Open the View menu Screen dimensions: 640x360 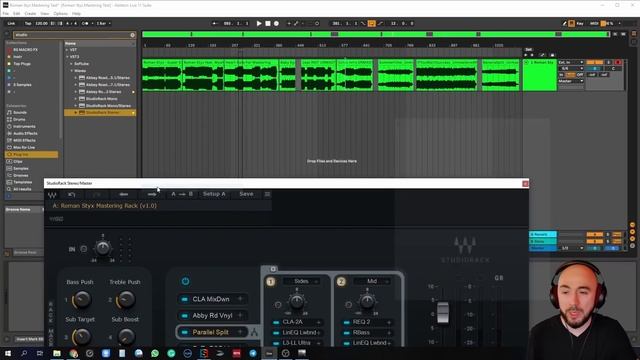point(44,13)
